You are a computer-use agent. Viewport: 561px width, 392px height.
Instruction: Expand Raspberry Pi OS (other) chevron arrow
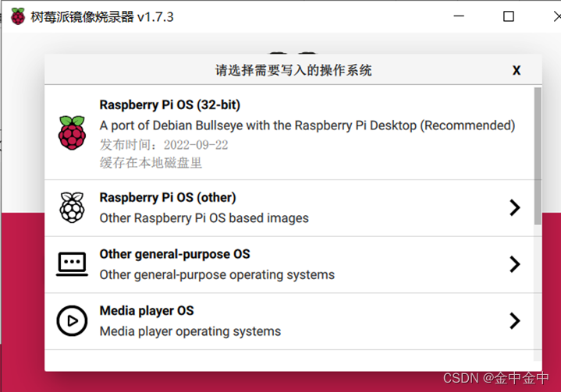(514, 207)
